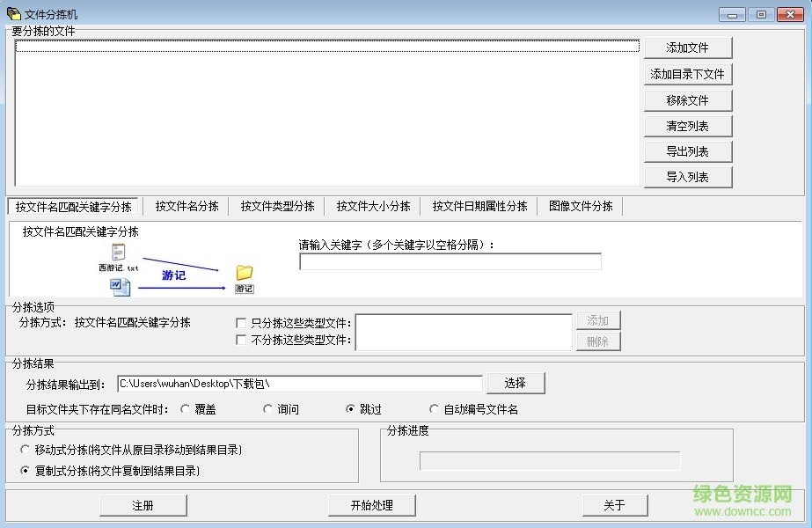Click the 添加文件 button to add files
The image size is (812, 528).
coord(687,48)
